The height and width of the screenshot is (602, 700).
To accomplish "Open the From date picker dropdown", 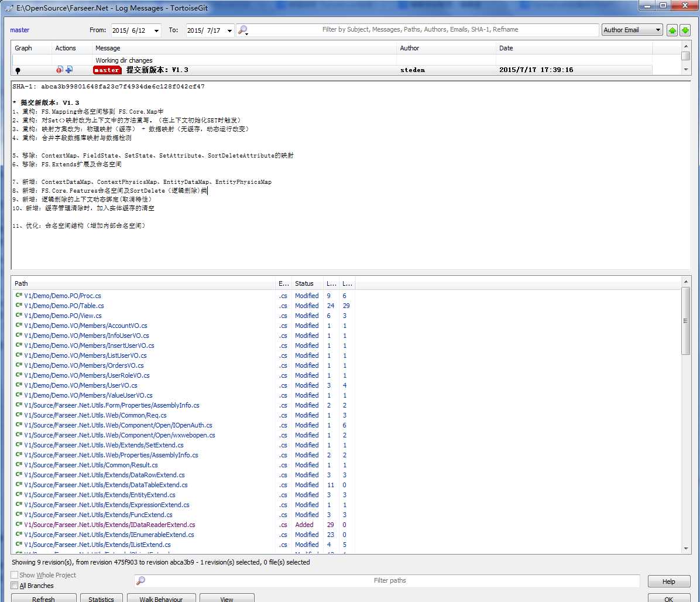I will 156,30.
